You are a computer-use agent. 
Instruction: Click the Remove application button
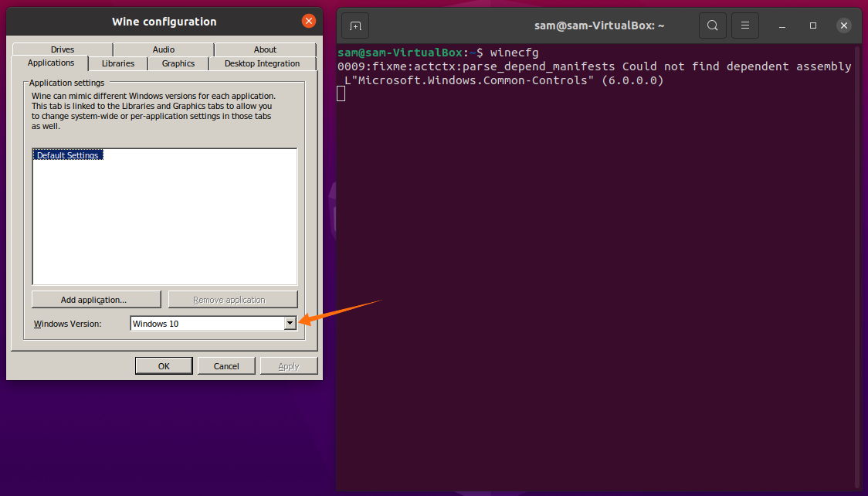[x=232, y=300]
